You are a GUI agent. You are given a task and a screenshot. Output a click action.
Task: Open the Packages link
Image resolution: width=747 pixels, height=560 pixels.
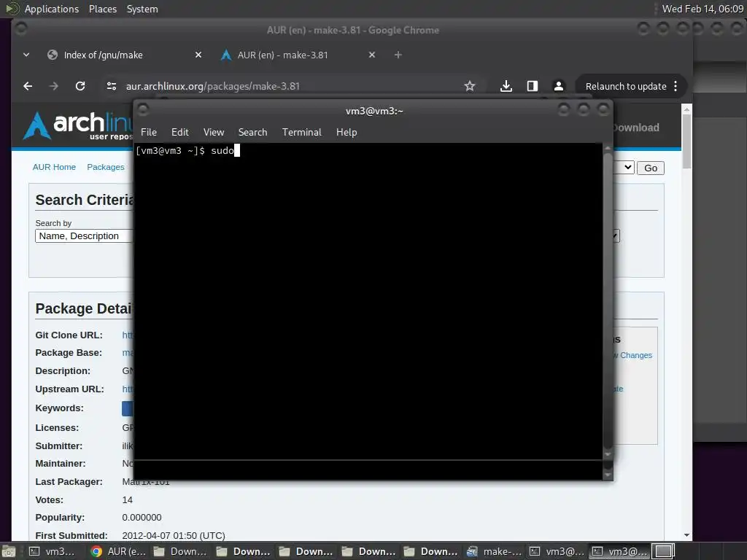[x=105, y=167]
